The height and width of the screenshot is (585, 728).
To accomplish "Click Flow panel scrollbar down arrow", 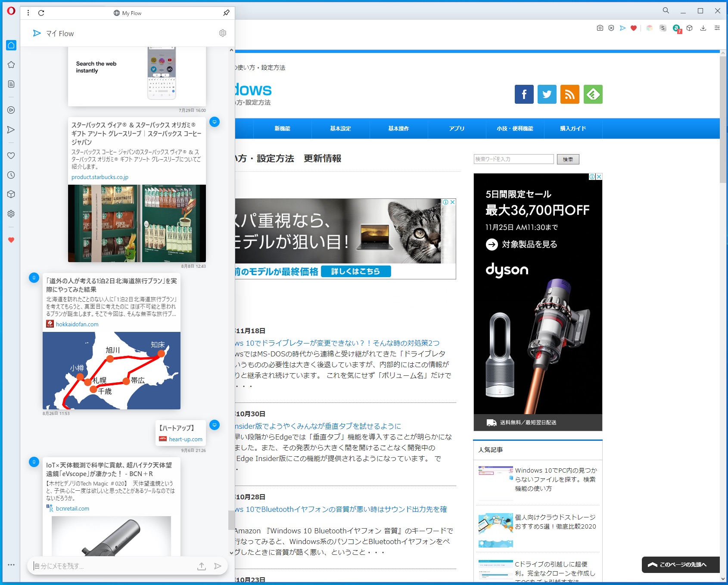I will coord(232,553).
